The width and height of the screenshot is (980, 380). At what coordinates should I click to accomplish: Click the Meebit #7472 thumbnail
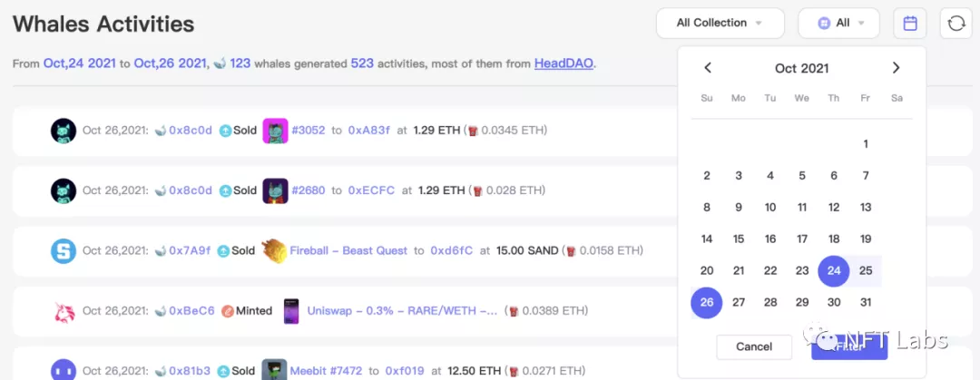click(274, 369)
